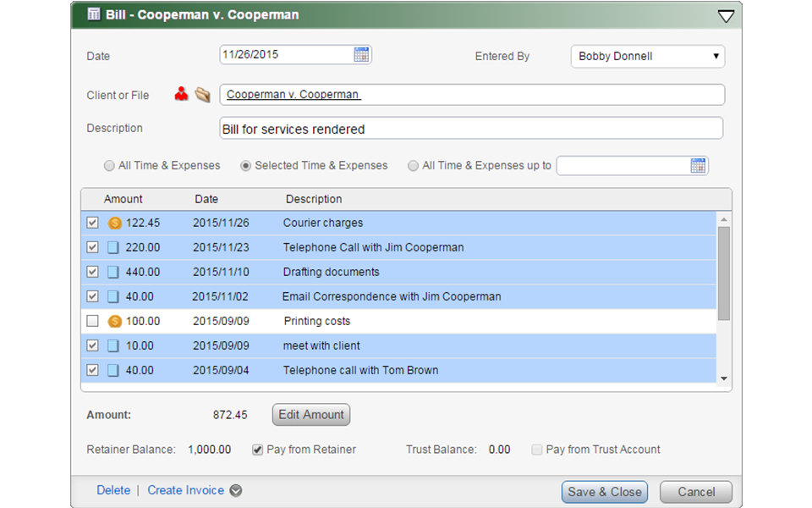812x508 pixels.
Task: Select All Time & Expenses up to radio
Action: tap(413, 166)
